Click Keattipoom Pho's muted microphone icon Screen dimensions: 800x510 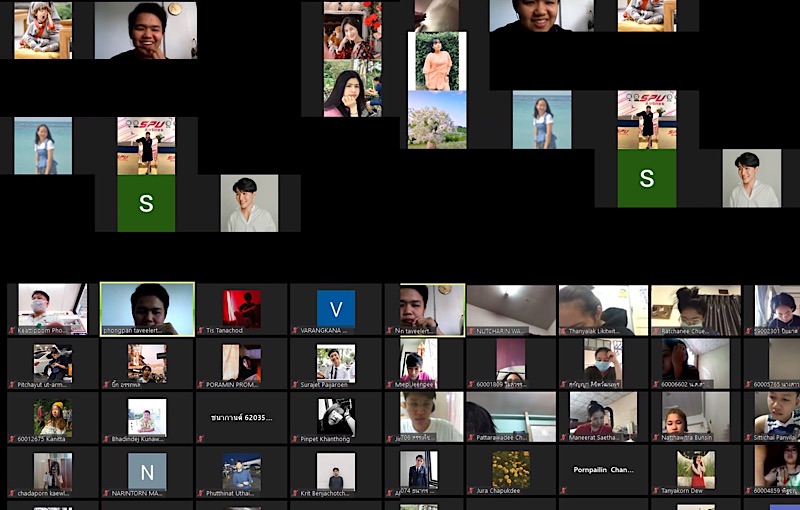tap(13, 330)
